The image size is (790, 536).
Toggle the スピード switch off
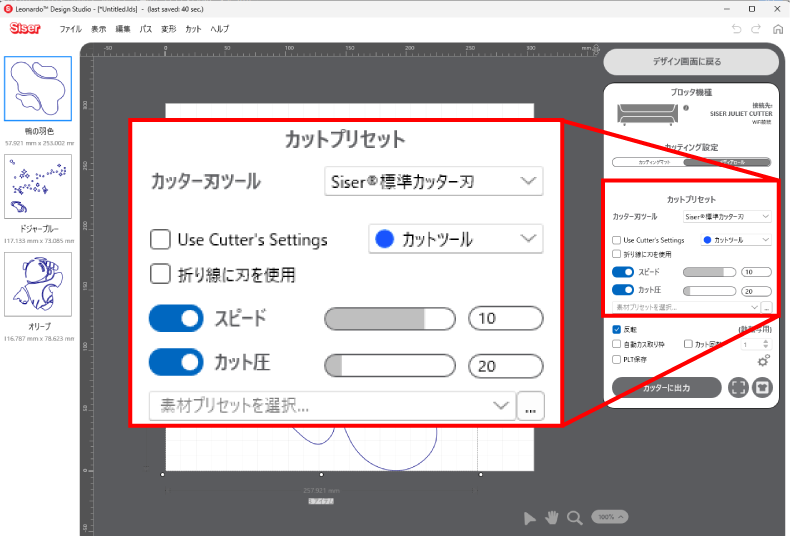click(623, 272)
